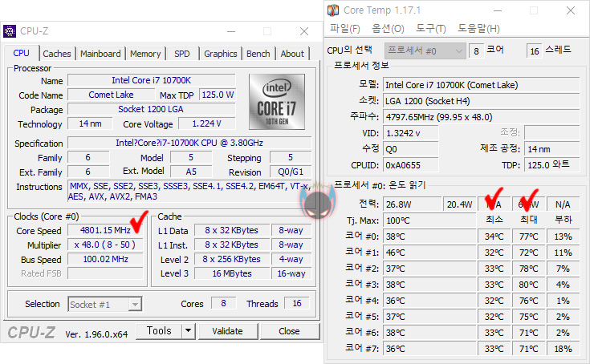
Task: Click the TDP field 125.0 와트
Action: coord(552,165)
